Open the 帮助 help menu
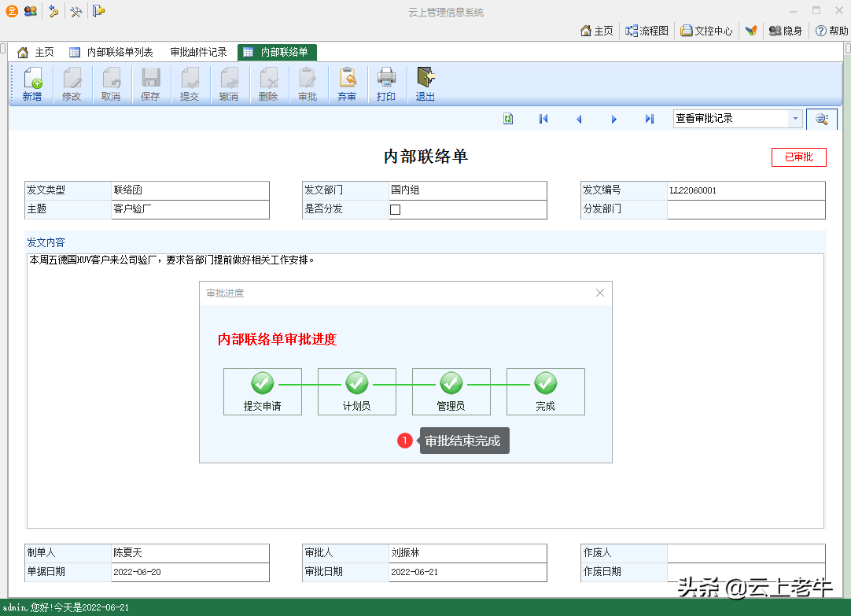This screenshot has height=616, width=851. 832,31
